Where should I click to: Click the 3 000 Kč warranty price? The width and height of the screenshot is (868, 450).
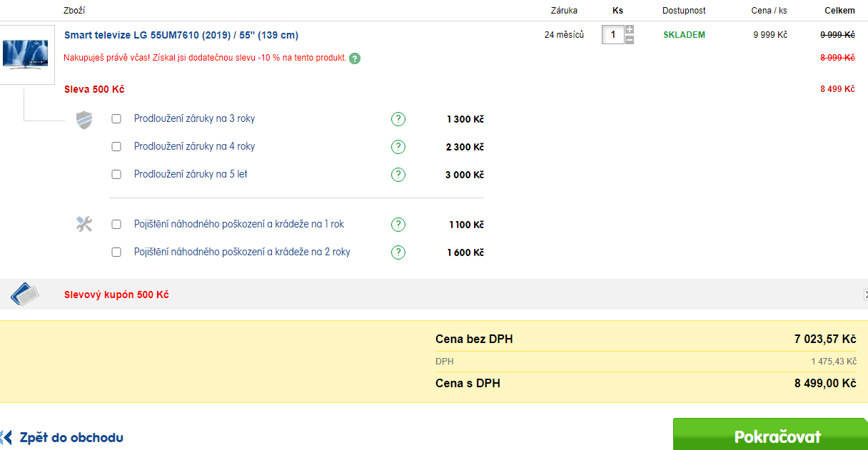click(465, 175)
